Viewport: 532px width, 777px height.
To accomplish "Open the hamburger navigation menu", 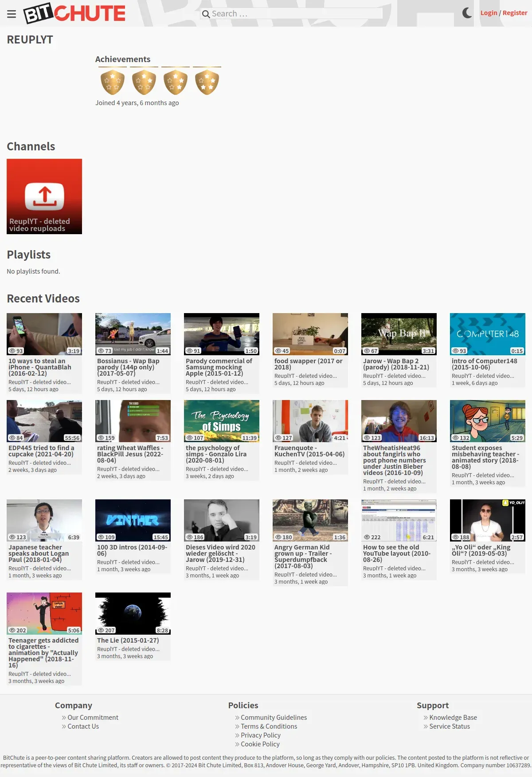I will [x=12, y=14].
